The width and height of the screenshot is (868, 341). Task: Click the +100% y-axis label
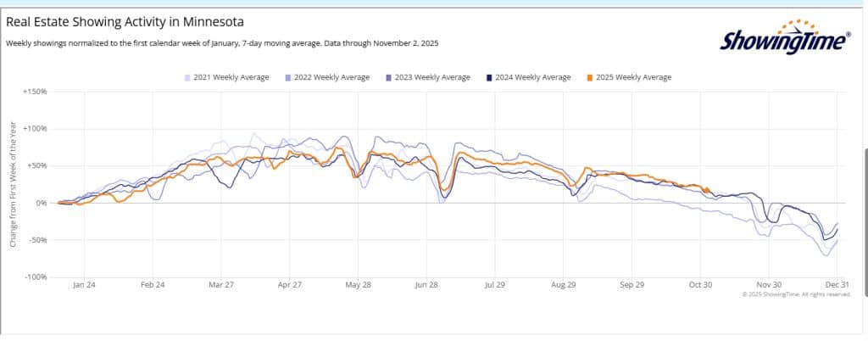click(34, 129)
